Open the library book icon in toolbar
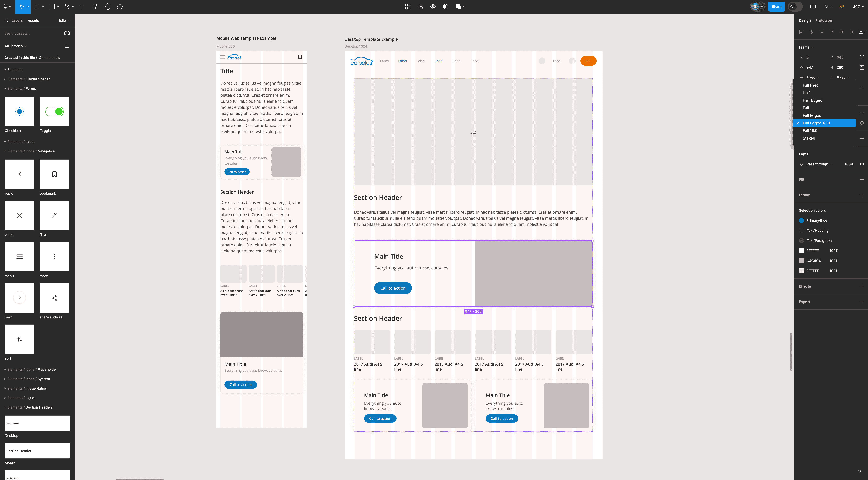The width and height of the screenshot is (868, 480). pyautogui.click(x=813, y=7)
